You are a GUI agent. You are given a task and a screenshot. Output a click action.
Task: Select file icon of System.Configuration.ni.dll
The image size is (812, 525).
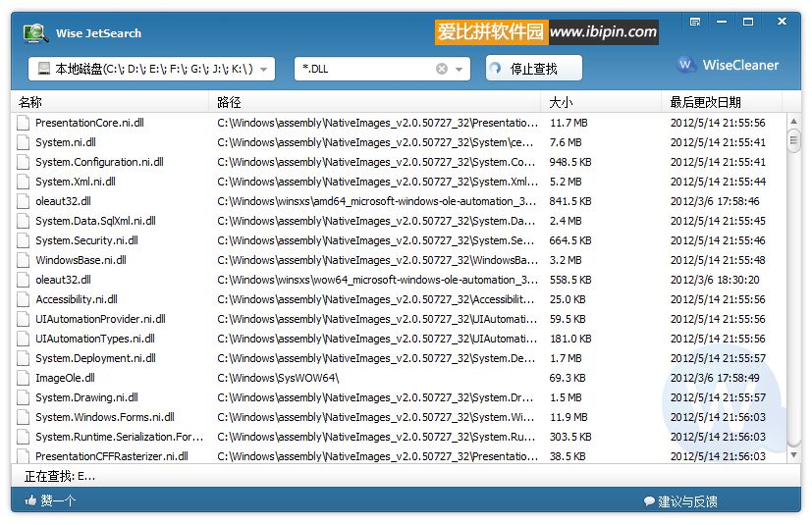(23, 162)
